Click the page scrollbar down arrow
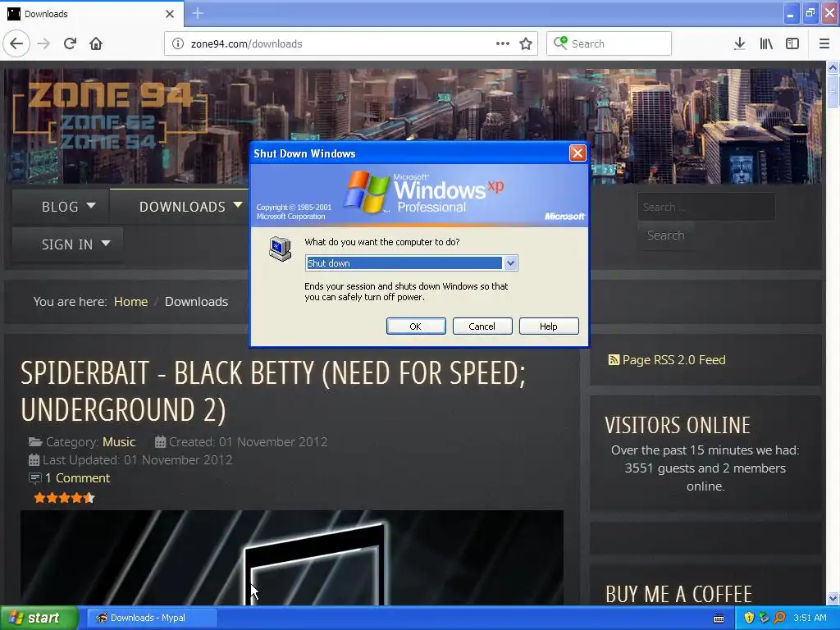 [833, 598]
